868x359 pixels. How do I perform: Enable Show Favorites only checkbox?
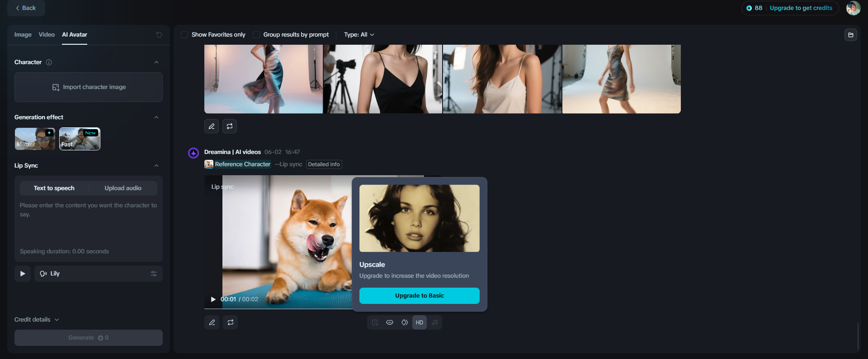[x=184, y=35]
